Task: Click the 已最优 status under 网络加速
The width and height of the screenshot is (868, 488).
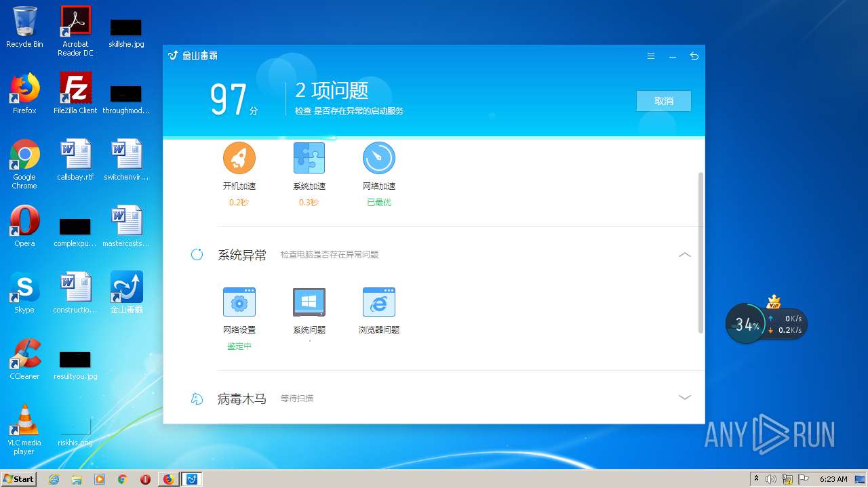Action: 379,202
